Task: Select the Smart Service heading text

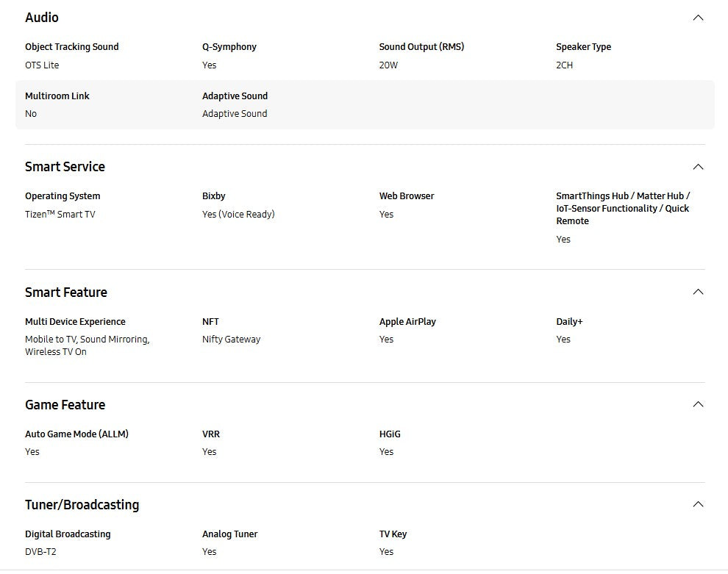Action: point(65,167)
